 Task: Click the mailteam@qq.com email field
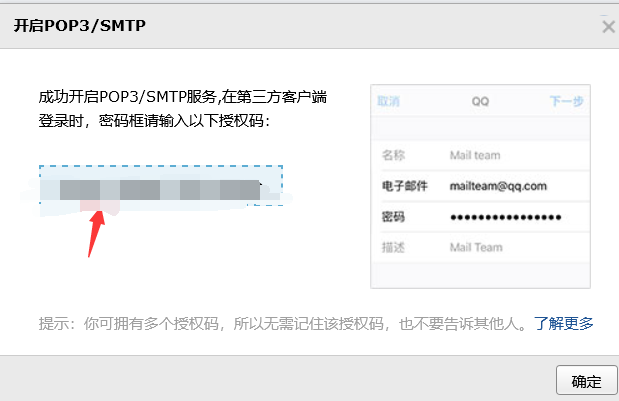coord(498,186)
